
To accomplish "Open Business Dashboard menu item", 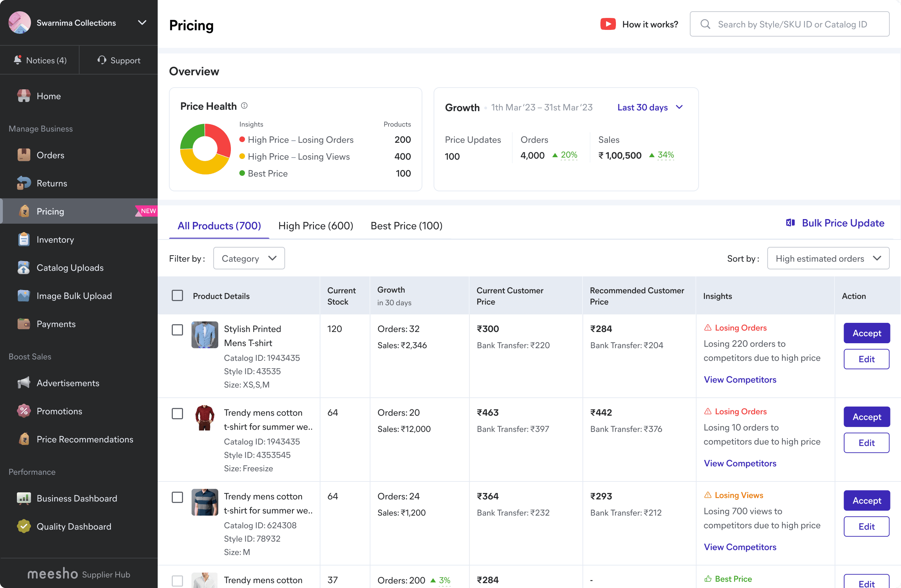I will point(79,498).
